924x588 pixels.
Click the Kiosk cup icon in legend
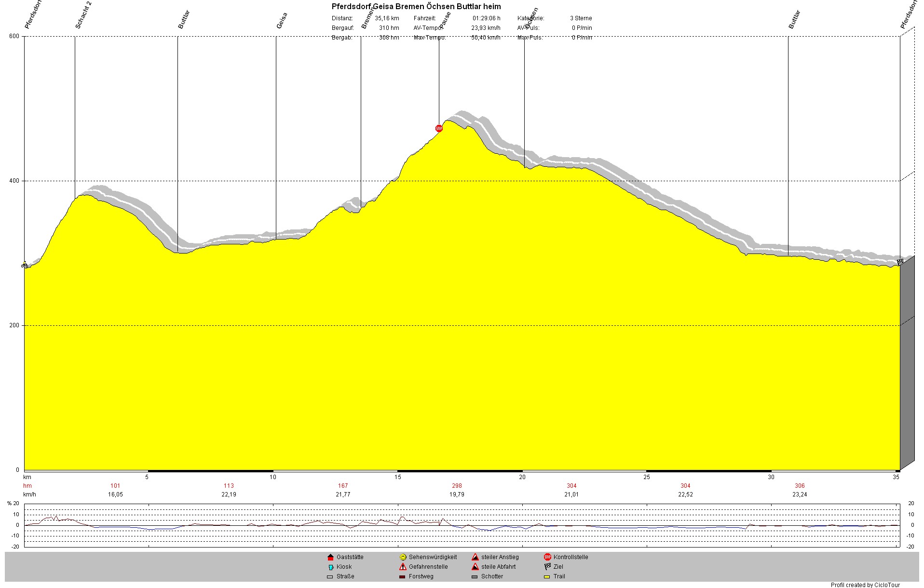coord(331,567)
